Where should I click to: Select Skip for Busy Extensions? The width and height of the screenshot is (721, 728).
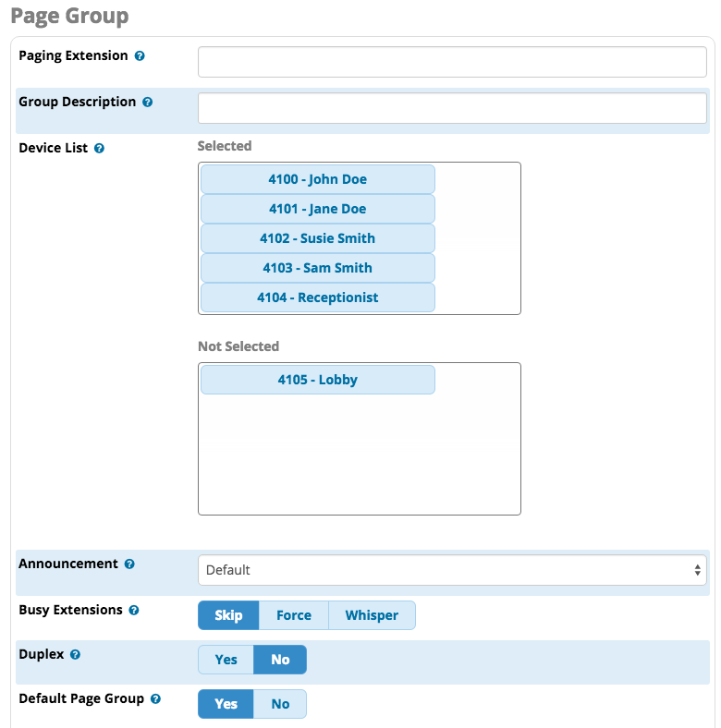pyautogui.click(x=228, y=615)
